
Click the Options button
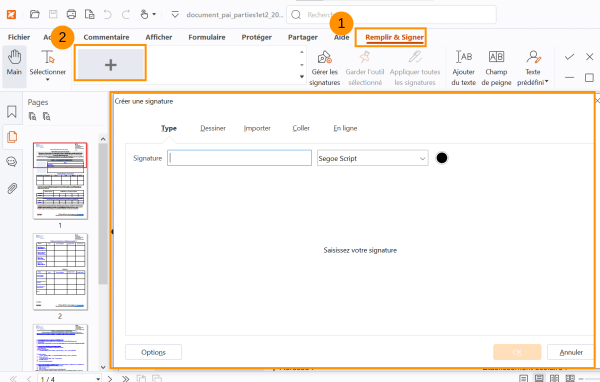coord(153,352)
